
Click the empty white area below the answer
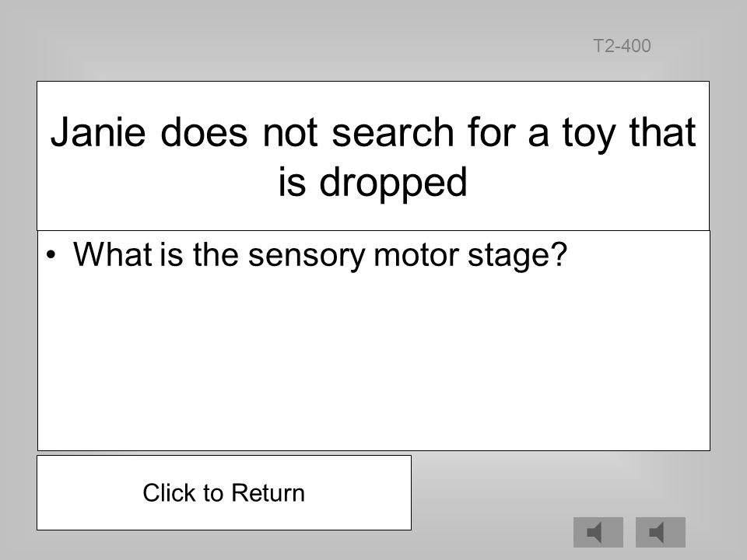373,362
